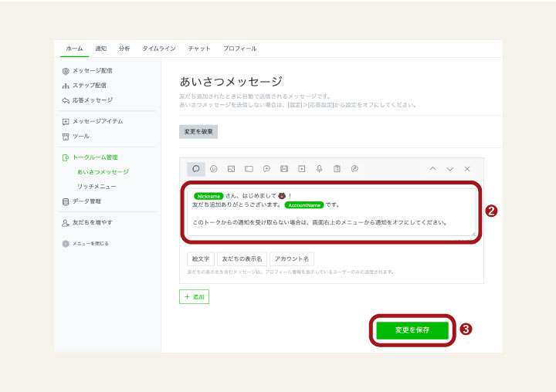
Task: Click inside the greeting message text area
Action: coord(331,212)
